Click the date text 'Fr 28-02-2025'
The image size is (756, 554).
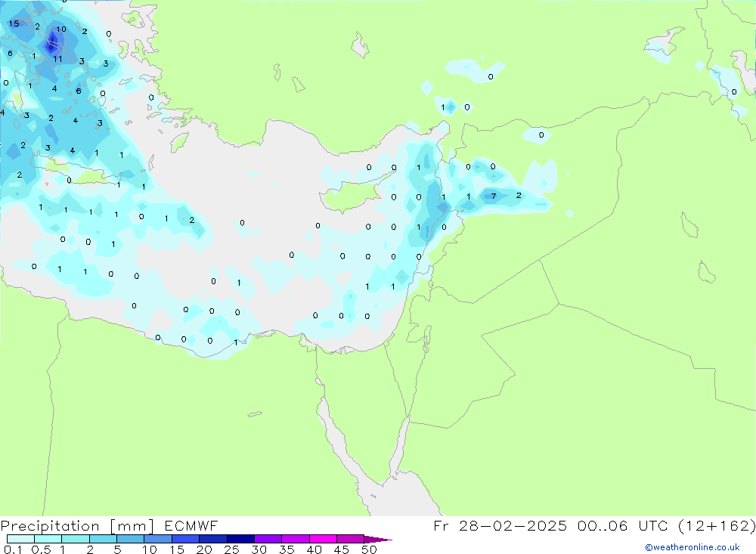click(500, 525)
